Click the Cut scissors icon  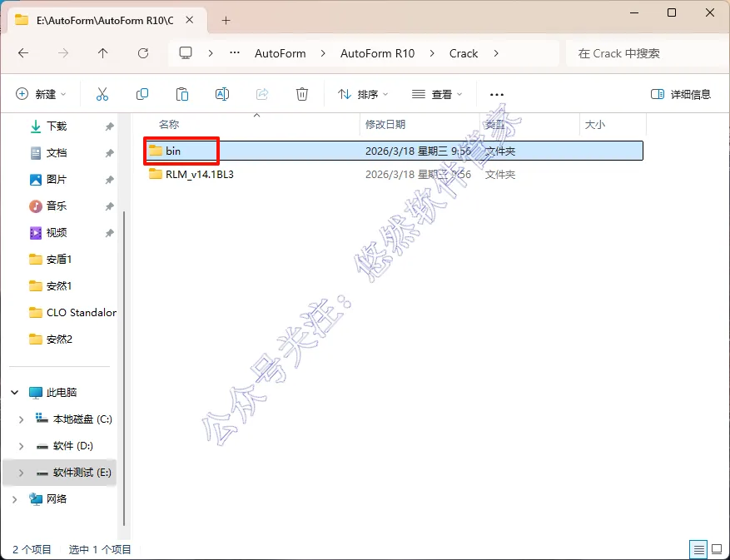pyautogui.click(x=102, y=94)
